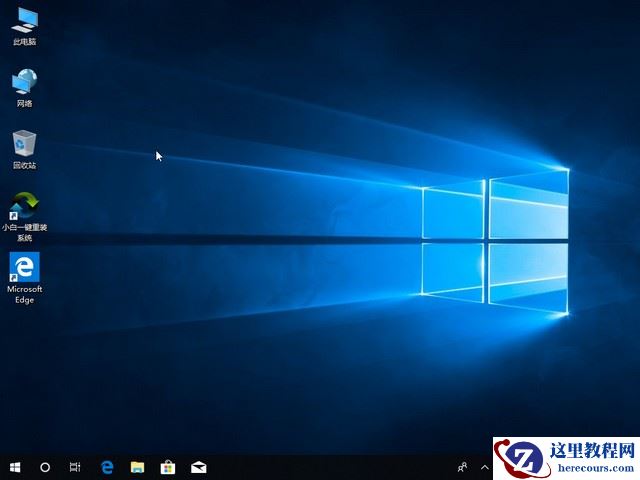
Task: Open Task View from the taskbar
Action: point(75,467)
